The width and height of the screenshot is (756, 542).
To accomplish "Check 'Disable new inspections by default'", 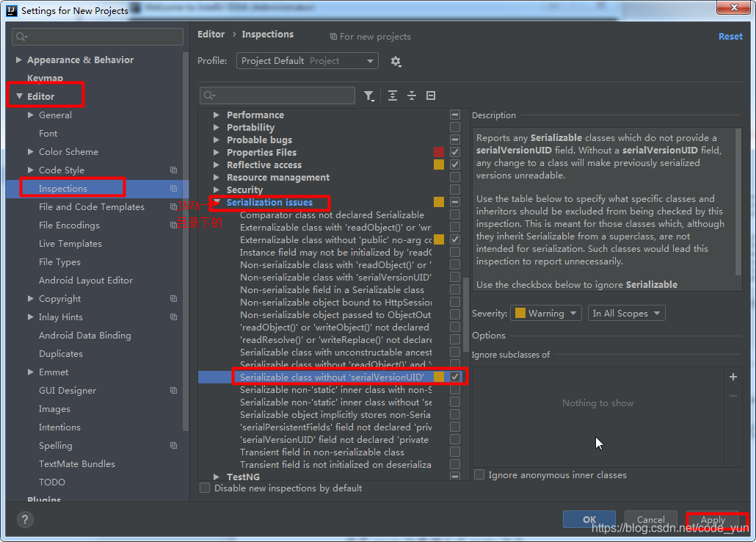I will (205, 488).
